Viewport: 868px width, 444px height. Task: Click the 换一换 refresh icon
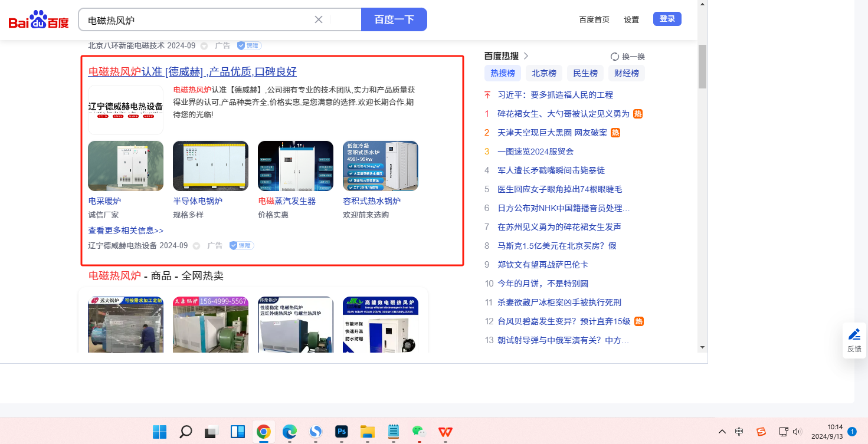[615, 57]
